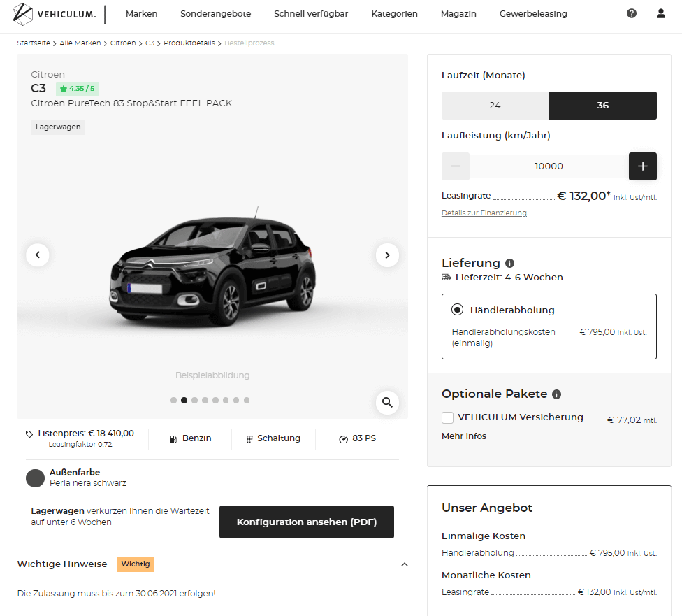The image size is (682, 616).
Task: Click the speedometer icon beside 83 PS
Action: coord(344,439)
